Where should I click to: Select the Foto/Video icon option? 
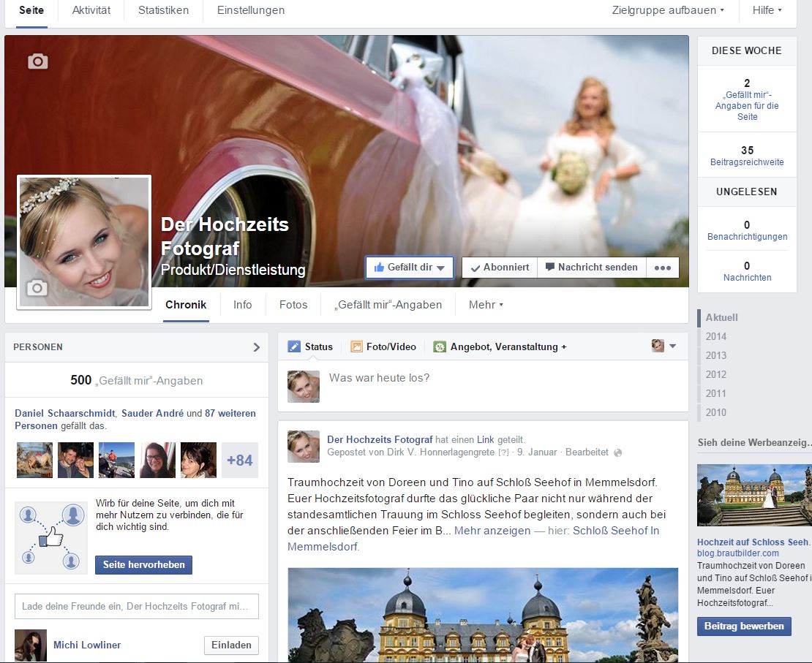357,346
